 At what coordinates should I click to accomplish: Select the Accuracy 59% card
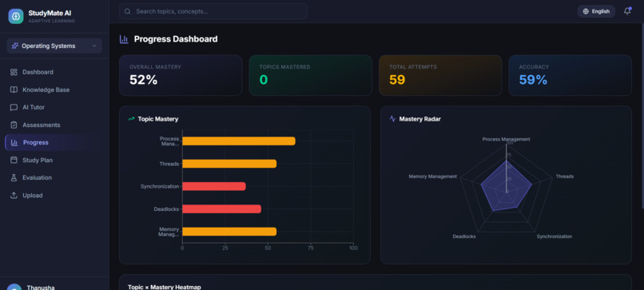click(x=570, y=75)
